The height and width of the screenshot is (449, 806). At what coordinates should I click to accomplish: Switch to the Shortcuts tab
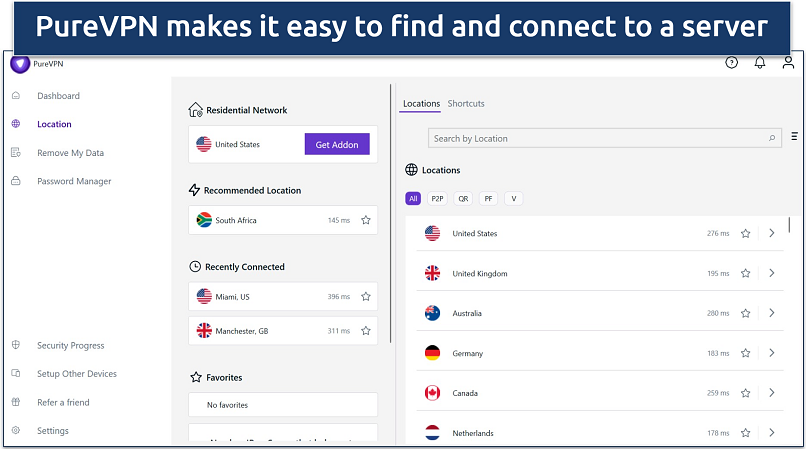(x=466, y=104)
